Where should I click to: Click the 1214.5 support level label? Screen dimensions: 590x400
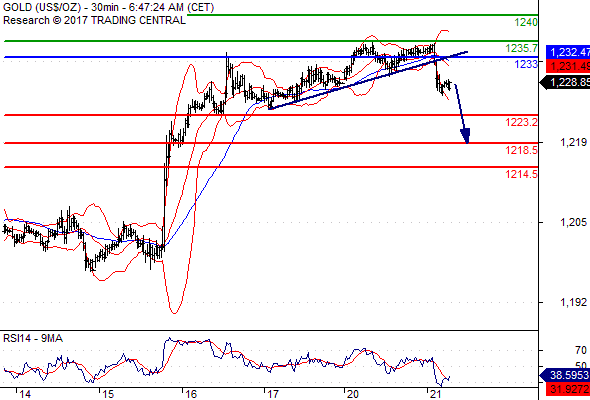(x=522, y=174)
